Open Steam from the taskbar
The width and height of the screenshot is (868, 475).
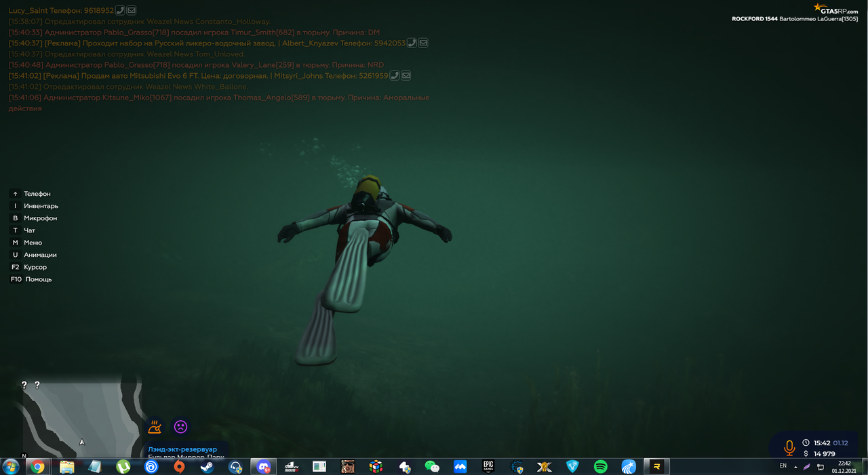207,466
